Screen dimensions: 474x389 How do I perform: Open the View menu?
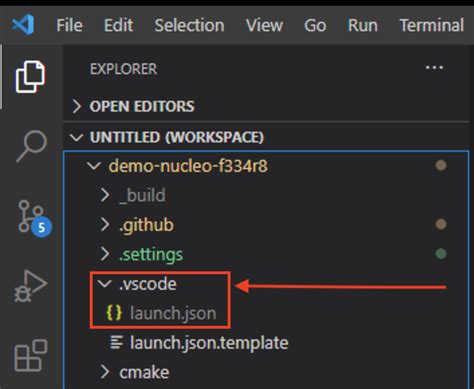[264, 25]
